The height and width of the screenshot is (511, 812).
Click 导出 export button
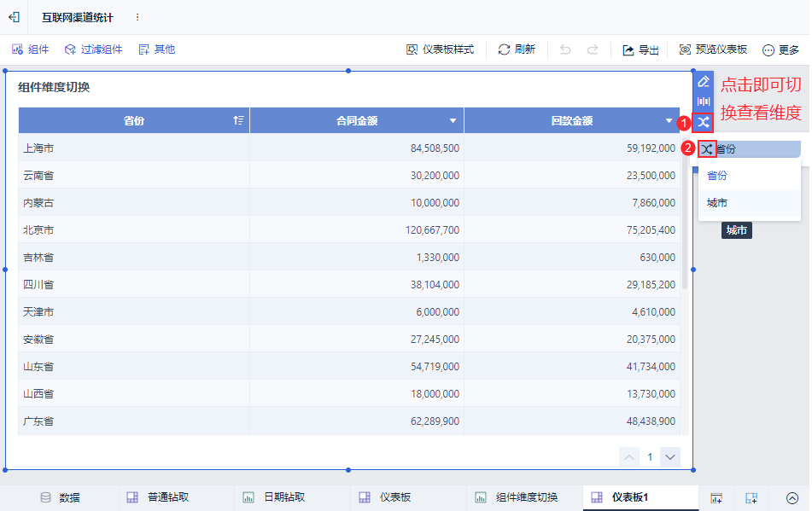(x=640, y=49)
